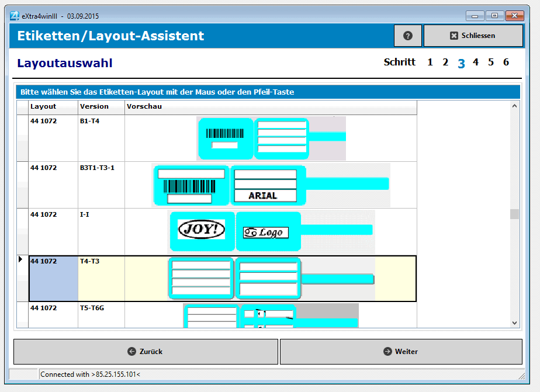Click the Version column header
The width and height of the screenshot is (540, 392).
(101, 107)
